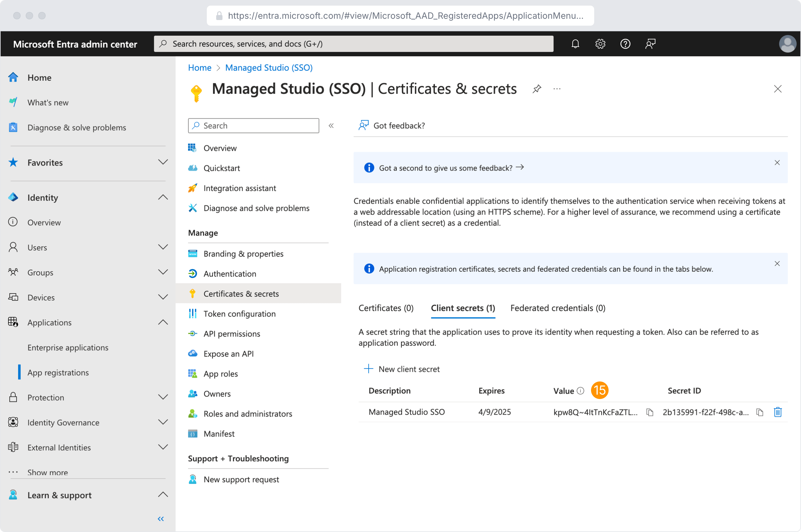Open portal settings gear
The width and height of the screenshot is (801, 532).
pos(600,44)
